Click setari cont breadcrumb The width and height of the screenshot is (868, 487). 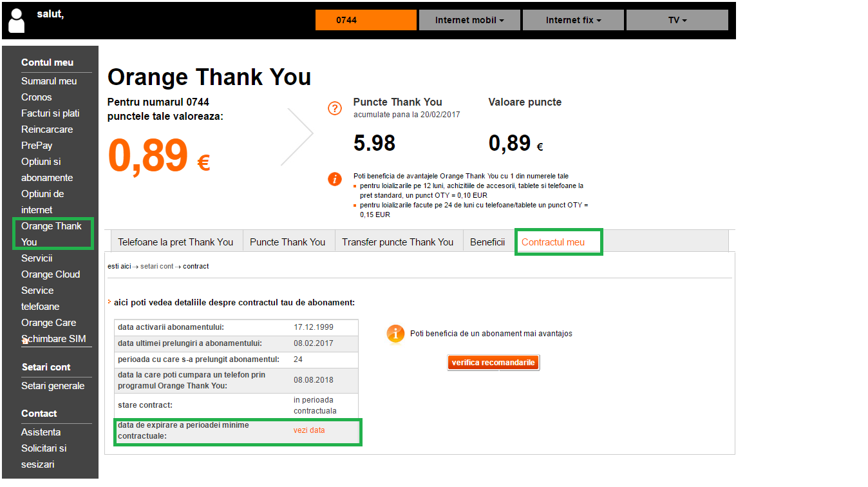click(x=156, y=266)
